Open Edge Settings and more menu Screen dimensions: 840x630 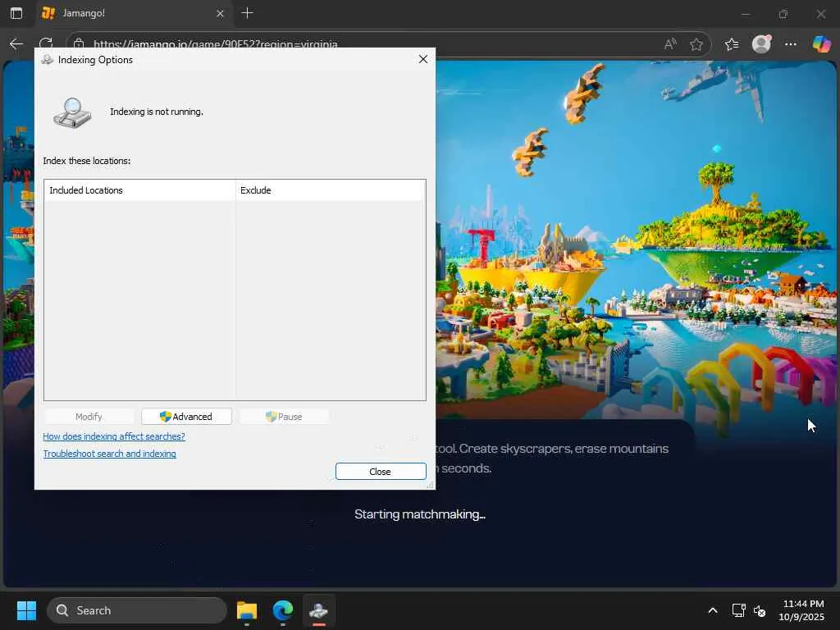pyautogui.click(x=791, y=44)
